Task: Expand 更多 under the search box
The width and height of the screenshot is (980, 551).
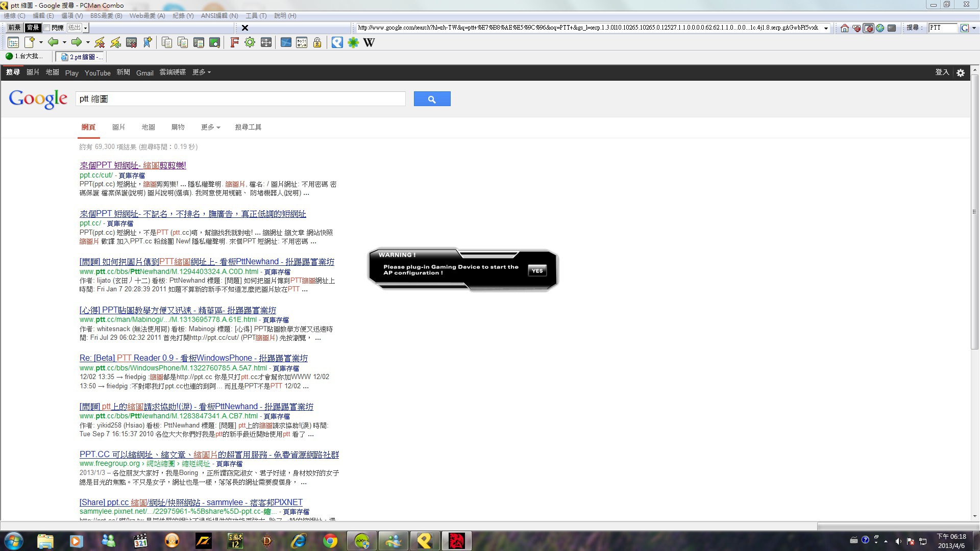Action: pos(210,128)
